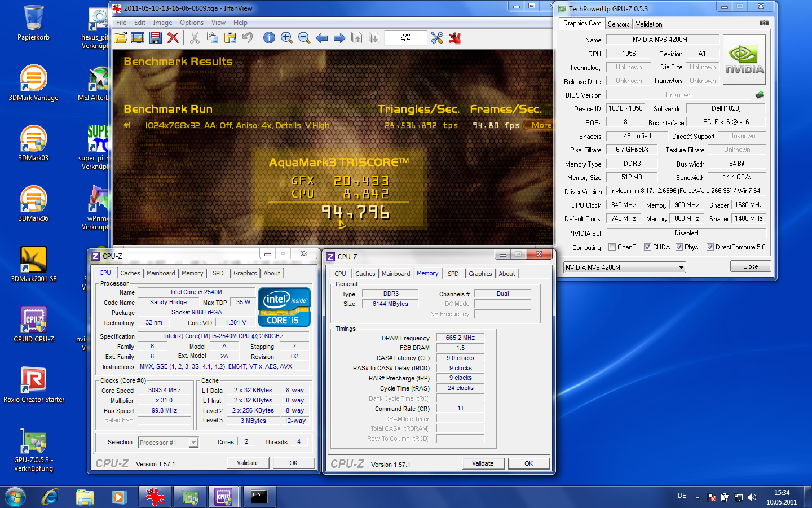The width and height of the screenshot is (812, 508).
Task: Click OK in right CPU-Z Memory window
Action: tap(528, 463)
